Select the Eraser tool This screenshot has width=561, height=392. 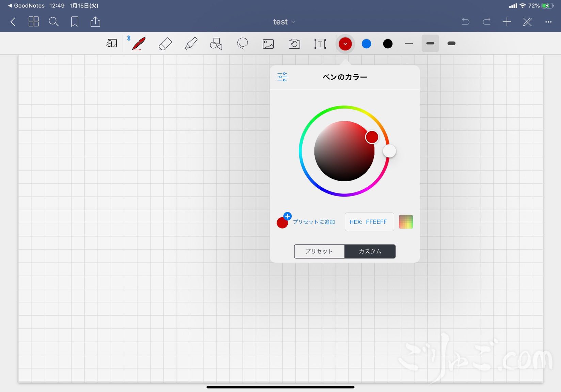(x=165, y=44)
